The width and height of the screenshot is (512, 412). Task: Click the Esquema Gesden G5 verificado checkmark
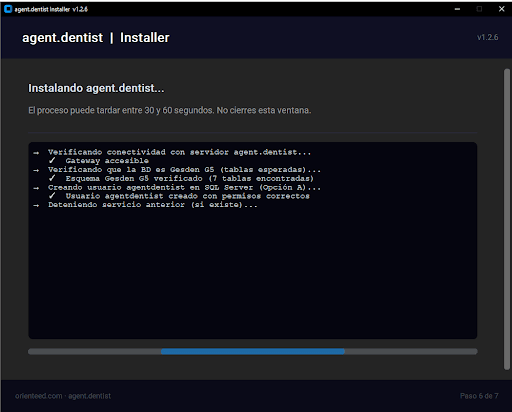[x=52, y=178]
